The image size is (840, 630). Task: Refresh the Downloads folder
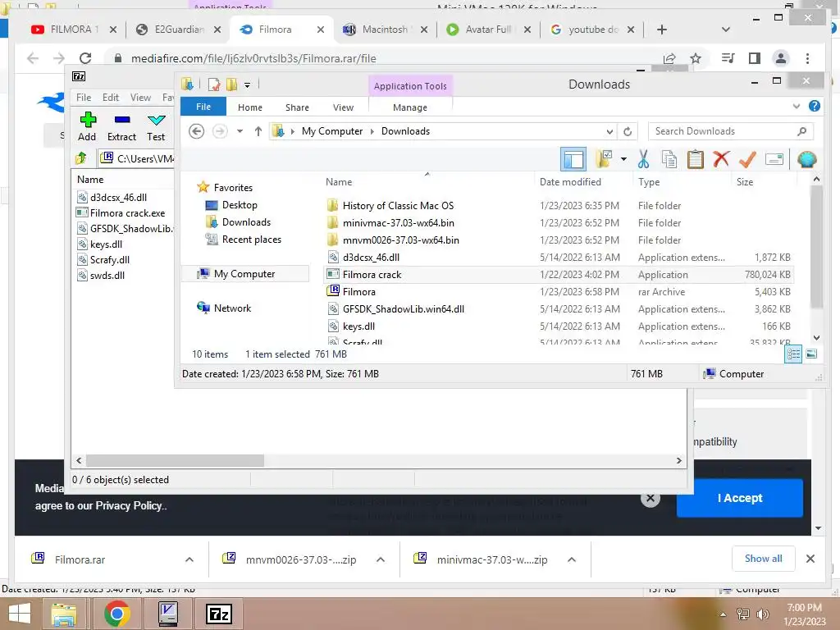pos(628,131)
